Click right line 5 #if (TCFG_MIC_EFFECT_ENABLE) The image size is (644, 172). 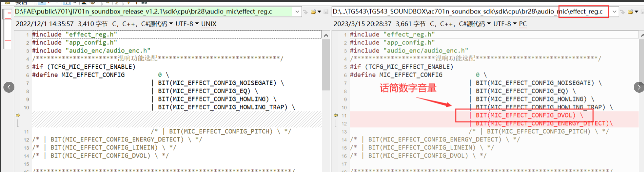(x=402, y=67)
